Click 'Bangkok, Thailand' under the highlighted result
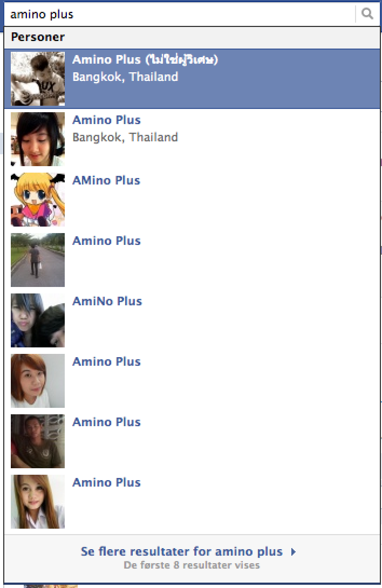The image size is (382, 588). click(x=125, y=77)
